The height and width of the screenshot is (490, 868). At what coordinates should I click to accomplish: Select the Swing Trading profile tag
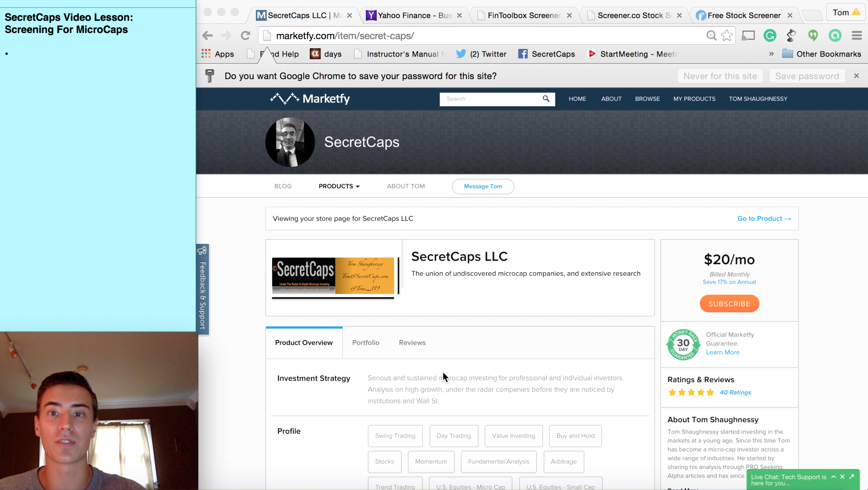395,436
